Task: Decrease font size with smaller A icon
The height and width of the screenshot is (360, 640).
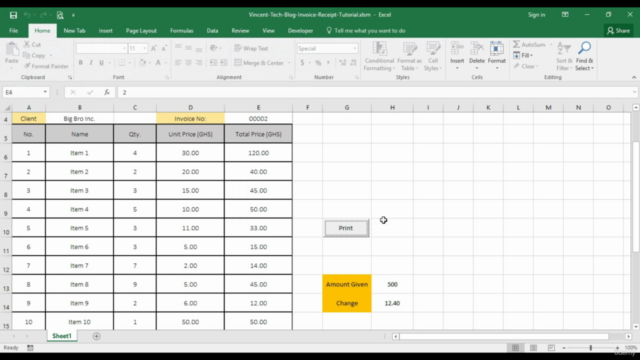Action: click(x=164, y=49)
